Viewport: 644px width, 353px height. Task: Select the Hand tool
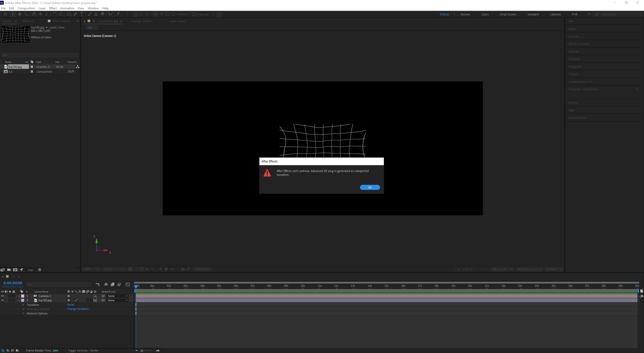tap(20, 14)
